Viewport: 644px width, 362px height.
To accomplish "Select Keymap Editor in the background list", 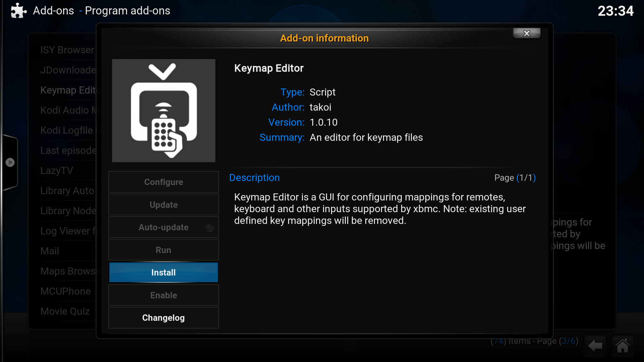I will click(69, 90).
